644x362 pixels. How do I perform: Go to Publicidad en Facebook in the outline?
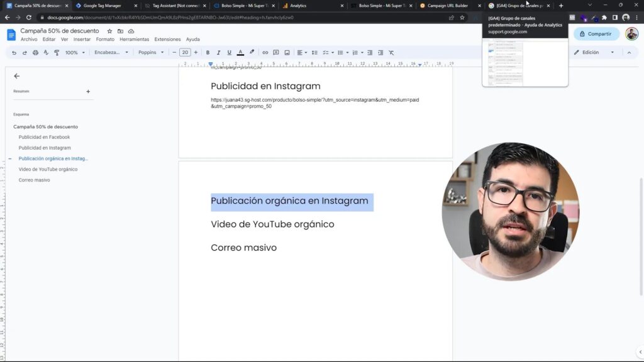pyautogui.click(x=45, y=137)
